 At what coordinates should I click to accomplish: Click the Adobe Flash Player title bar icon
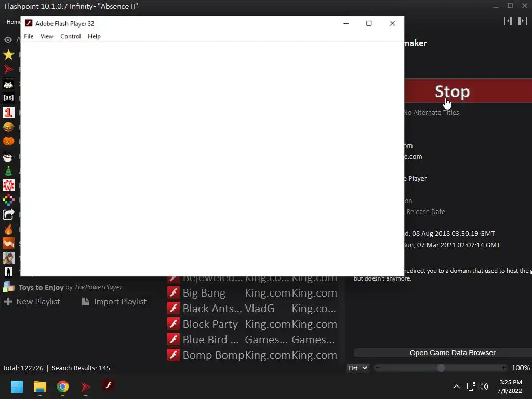29,23
